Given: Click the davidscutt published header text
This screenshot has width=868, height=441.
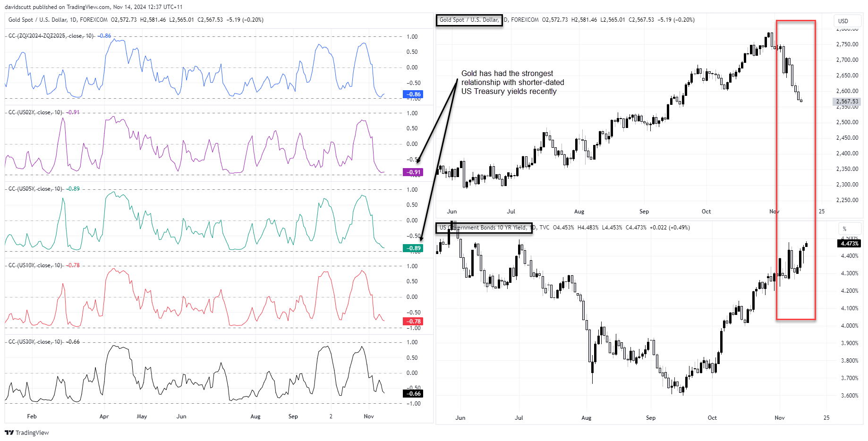Looking at the screenshot, I should 94,7.
